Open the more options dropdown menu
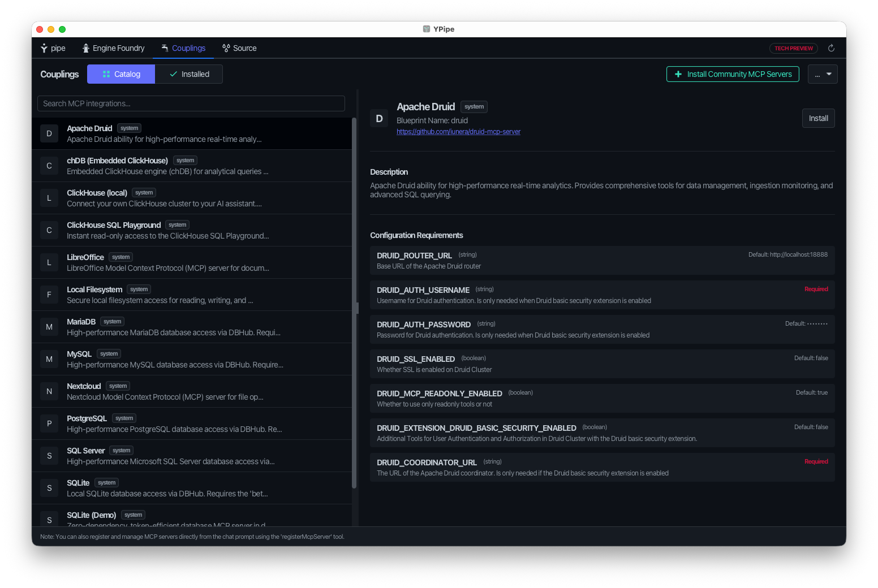The width and height of the screenshot is (878, 588). click(x=823, y=74)
